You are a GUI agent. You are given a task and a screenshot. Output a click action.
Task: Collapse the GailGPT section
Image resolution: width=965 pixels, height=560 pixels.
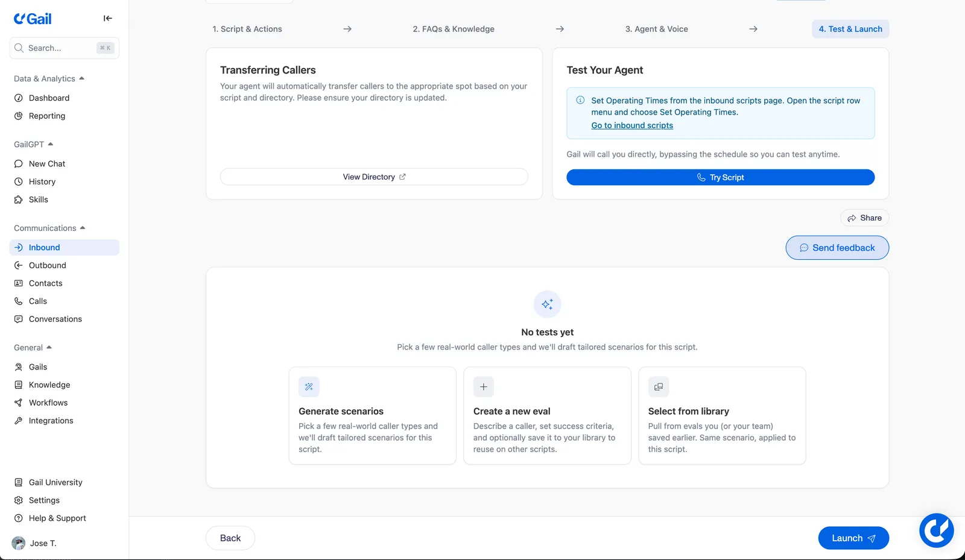tap(34, 144)
